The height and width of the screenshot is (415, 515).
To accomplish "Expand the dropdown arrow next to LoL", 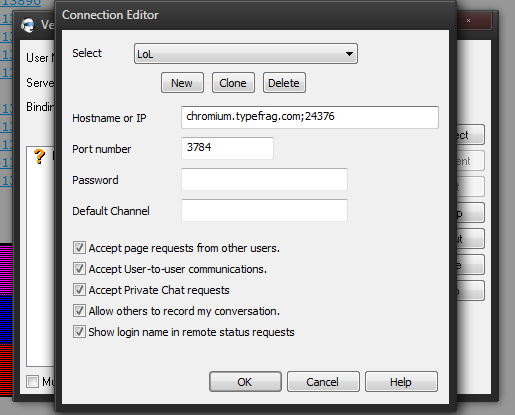I will (x=349, y=54).
